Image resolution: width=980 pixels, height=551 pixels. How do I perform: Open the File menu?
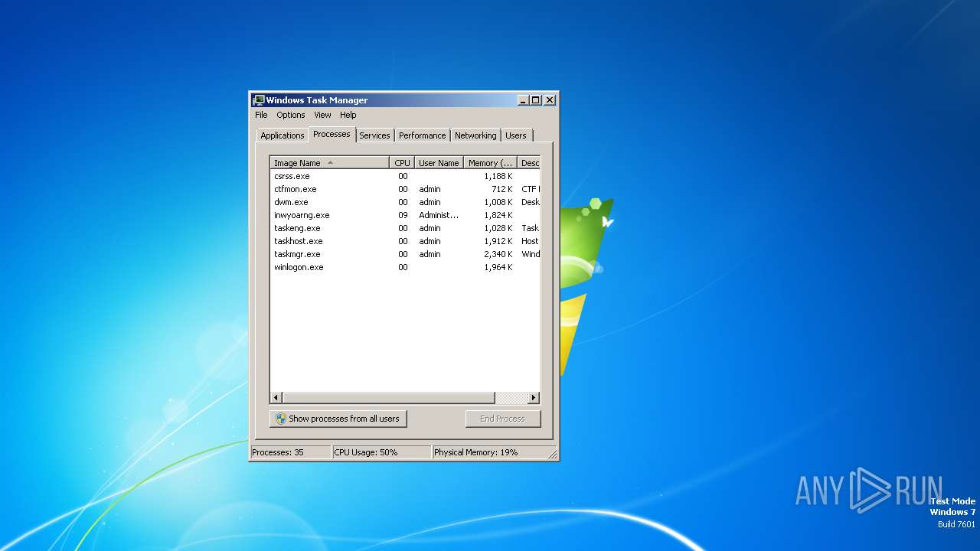261,115
